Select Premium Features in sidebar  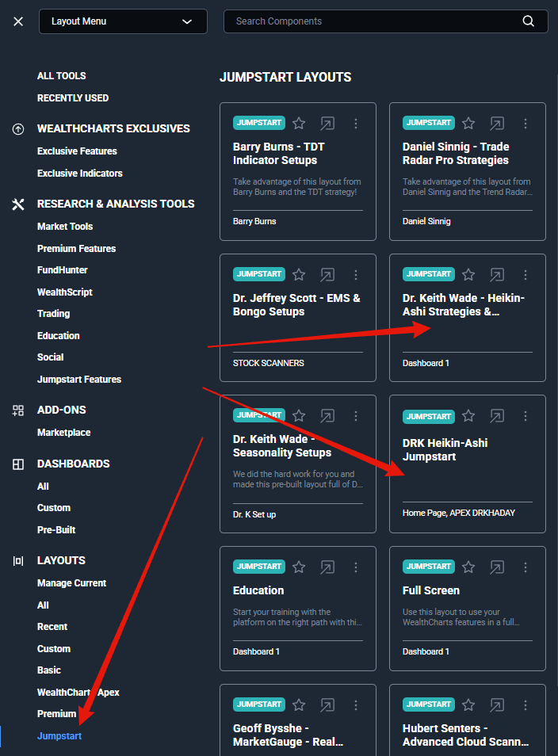77,248
